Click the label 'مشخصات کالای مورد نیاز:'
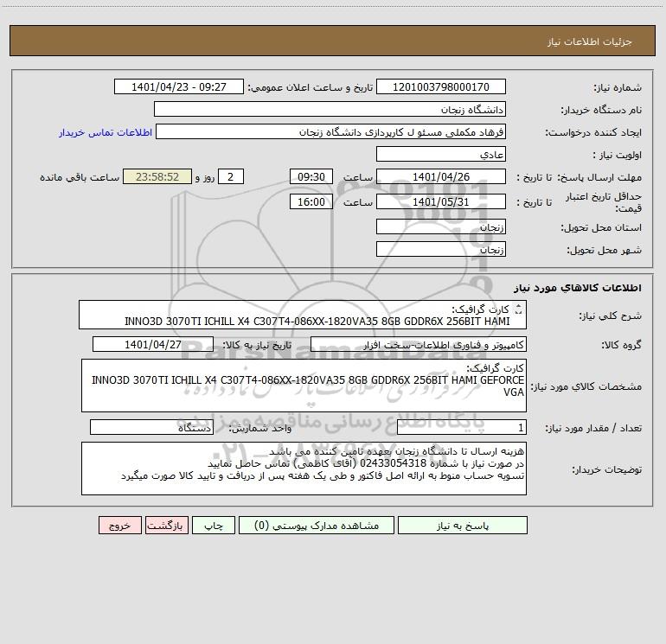 586,386
